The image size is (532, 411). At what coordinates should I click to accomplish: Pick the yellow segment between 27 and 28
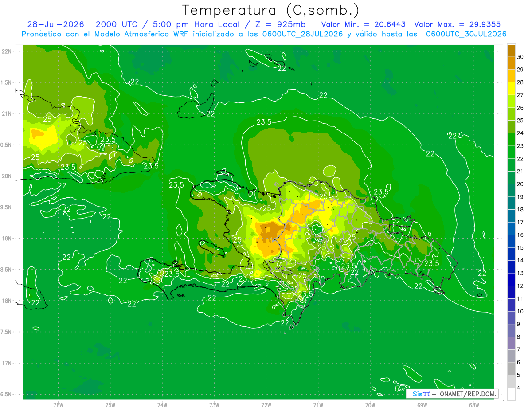(x=511, y=89)
